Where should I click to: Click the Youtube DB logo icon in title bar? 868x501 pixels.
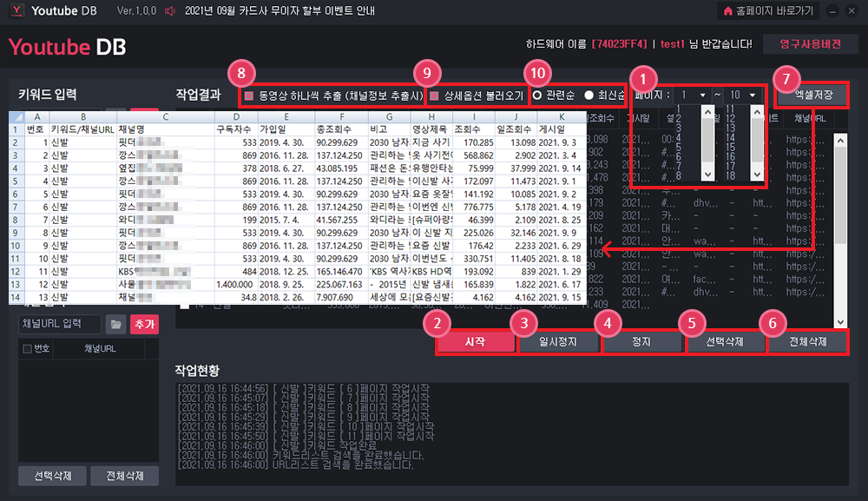17,10
